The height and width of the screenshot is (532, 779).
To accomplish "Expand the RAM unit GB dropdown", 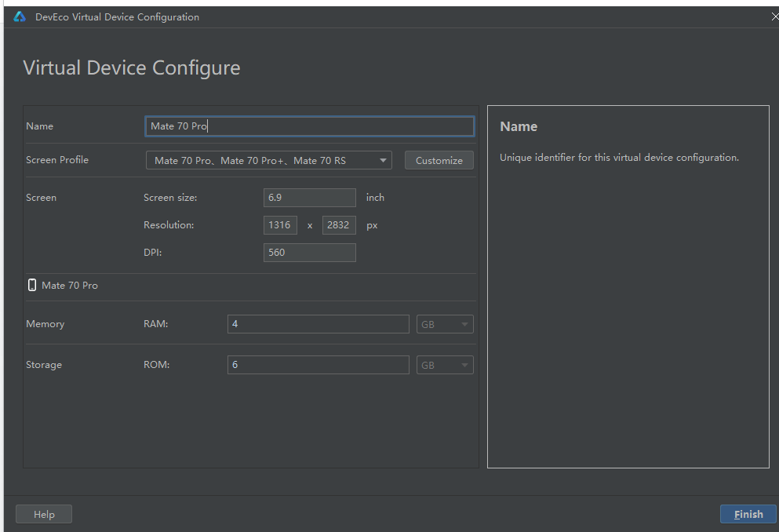I will point(444,324).
